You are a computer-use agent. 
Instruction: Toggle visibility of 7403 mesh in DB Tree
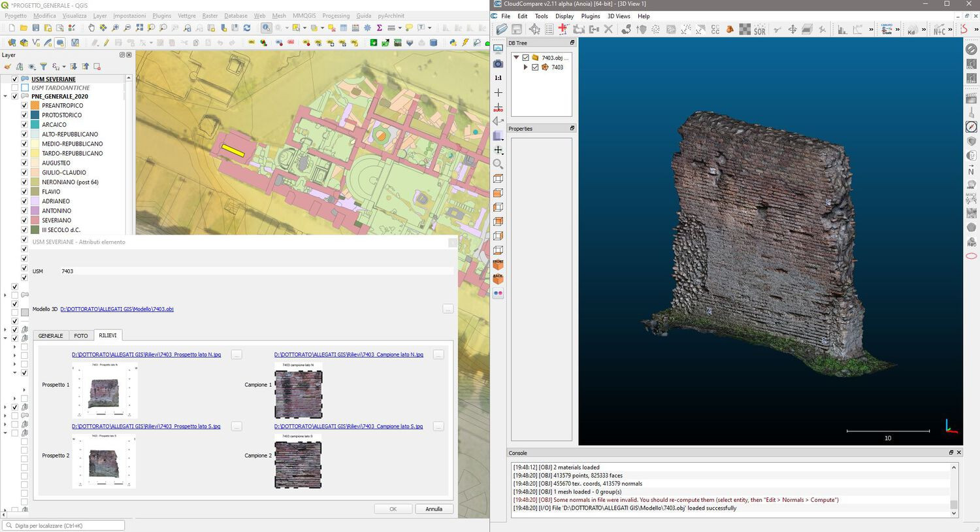(x=535, y=67)
